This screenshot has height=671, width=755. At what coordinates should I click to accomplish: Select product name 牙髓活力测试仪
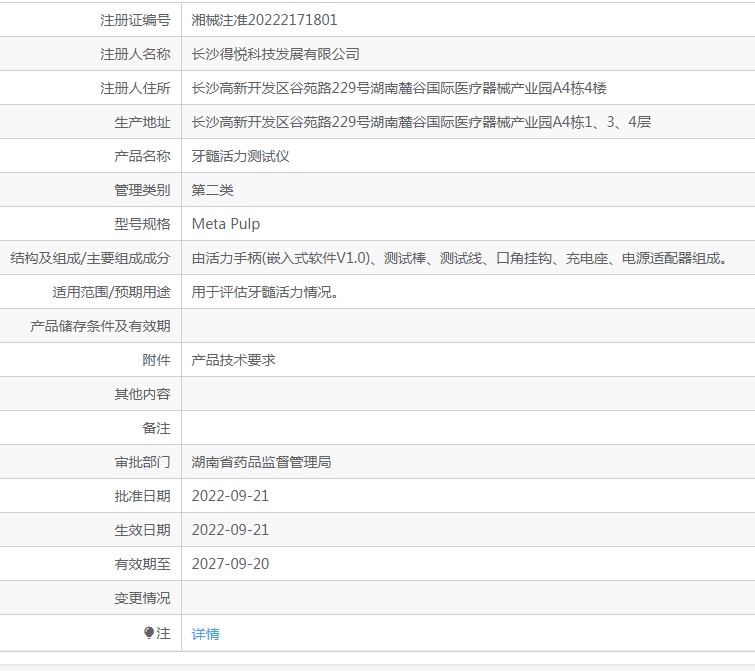coord(240,156)
